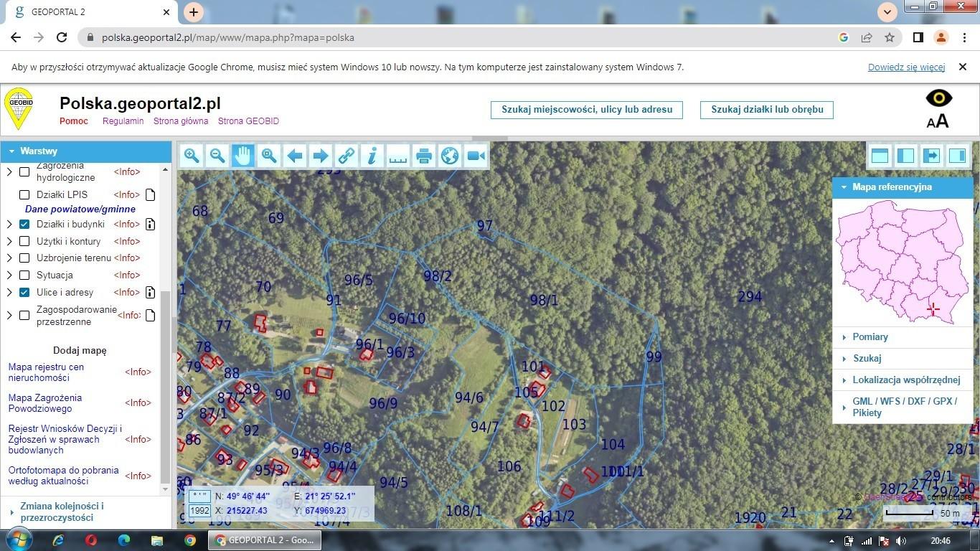Select the zoom out magnifier tool
This screenshot has height=551, width=980.
pos(217,156)
